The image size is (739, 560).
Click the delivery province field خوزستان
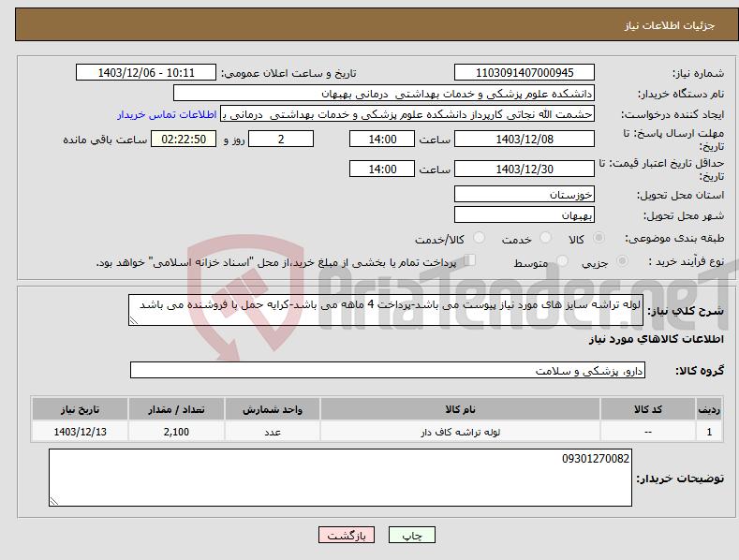tap(525, 194)
